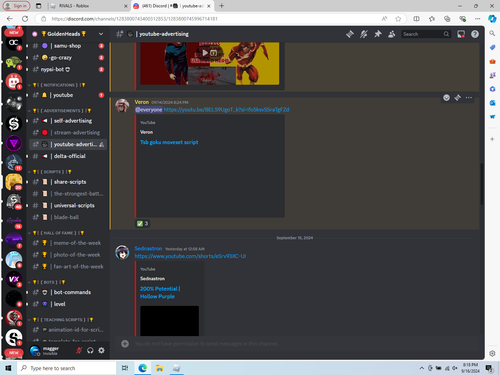Open pinned messages in channel header
This screenshot has height=375, width=500.
(378, 34)
